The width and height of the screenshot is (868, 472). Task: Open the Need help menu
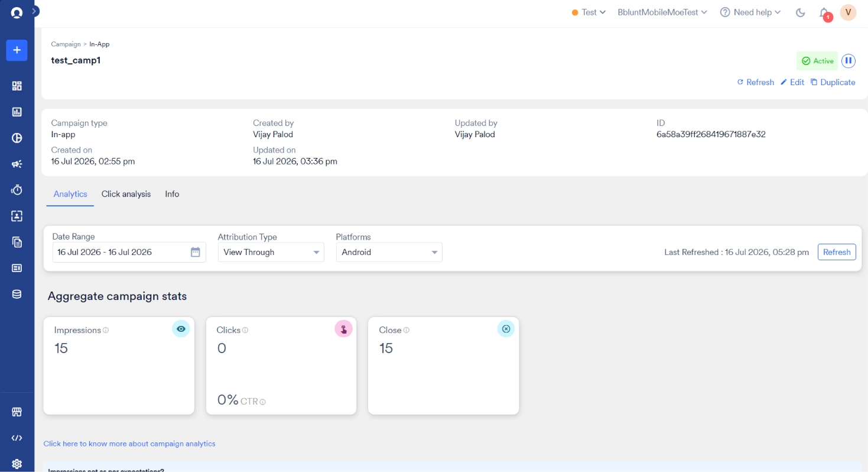point(750,12)
